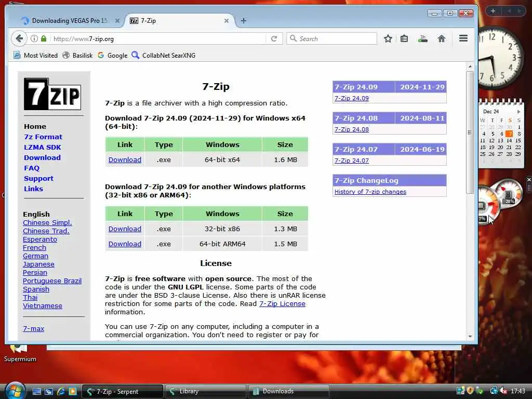Open the 7z Format sidebar link
The width and height of the screenshot is (532, 399).
click(43, 137)
